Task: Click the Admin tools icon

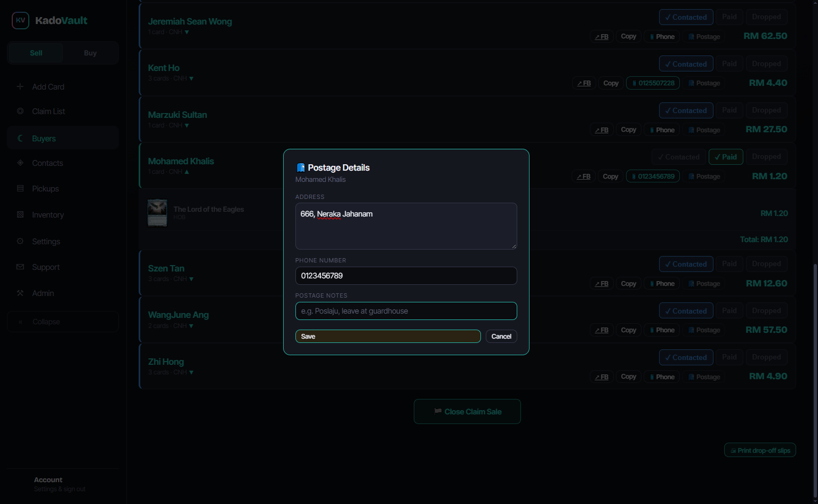Action: click(x=20, y=293)
